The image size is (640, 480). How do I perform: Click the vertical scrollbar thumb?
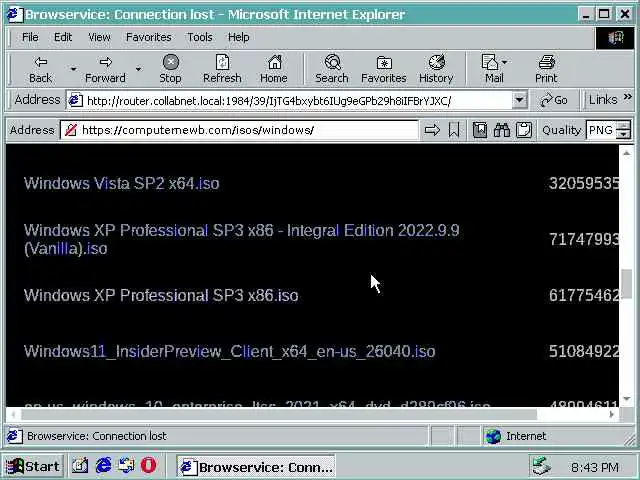[x=627, y=284]
